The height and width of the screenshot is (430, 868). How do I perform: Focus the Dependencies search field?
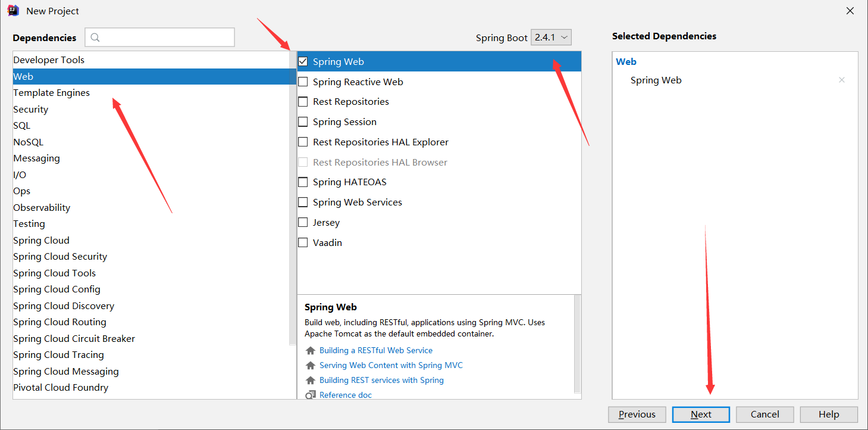click(x=160, y=38)
